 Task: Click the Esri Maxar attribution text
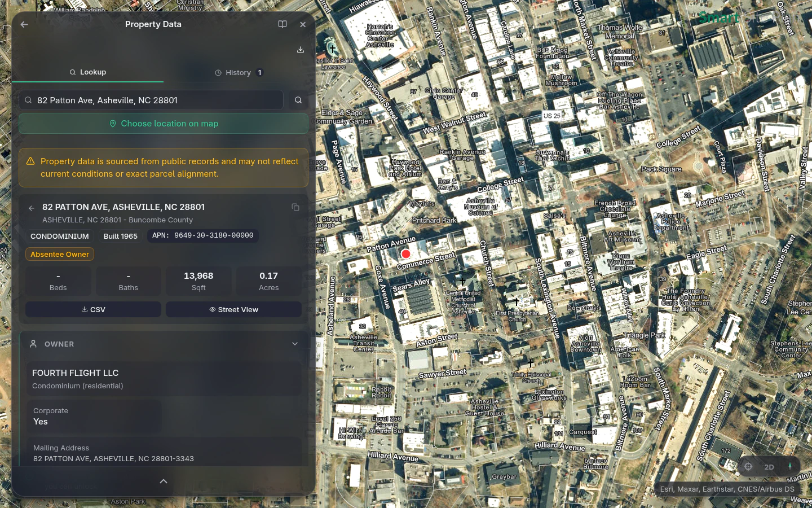pos(727,489)
